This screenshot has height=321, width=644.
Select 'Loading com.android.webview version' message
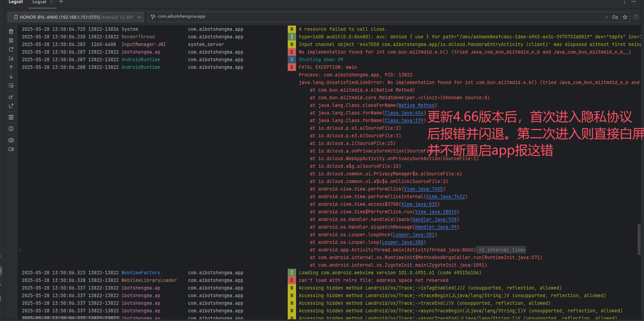coord(390,273)
